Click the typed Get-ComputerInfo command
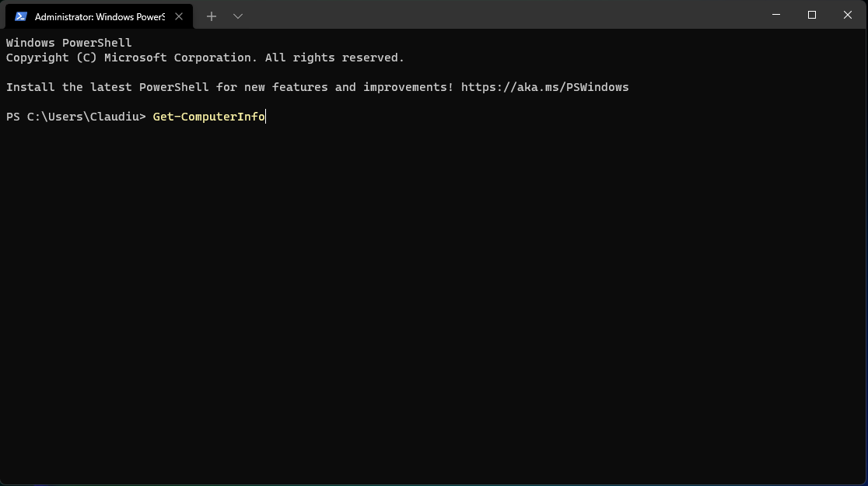The width and height of the screenshot is (868, 486). tap(208, 116)
